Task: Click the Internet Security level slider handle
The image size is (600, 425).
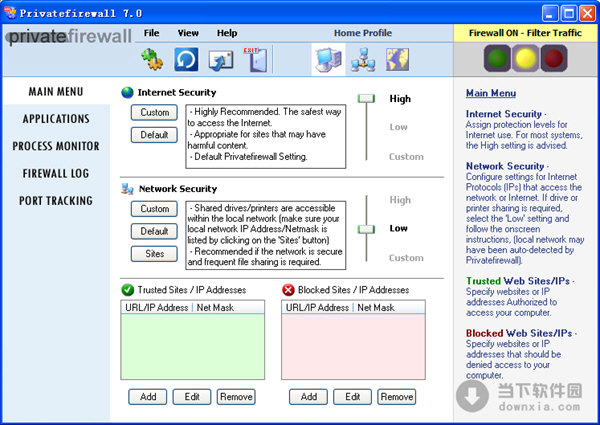Action: pyautogui.click(x=368, y=98)
